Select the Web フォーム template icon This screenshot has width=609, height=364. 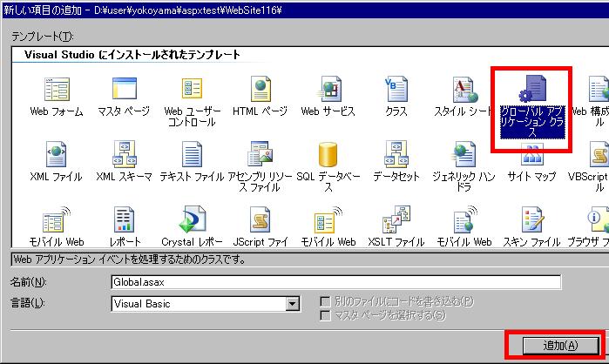click(58, 89)
